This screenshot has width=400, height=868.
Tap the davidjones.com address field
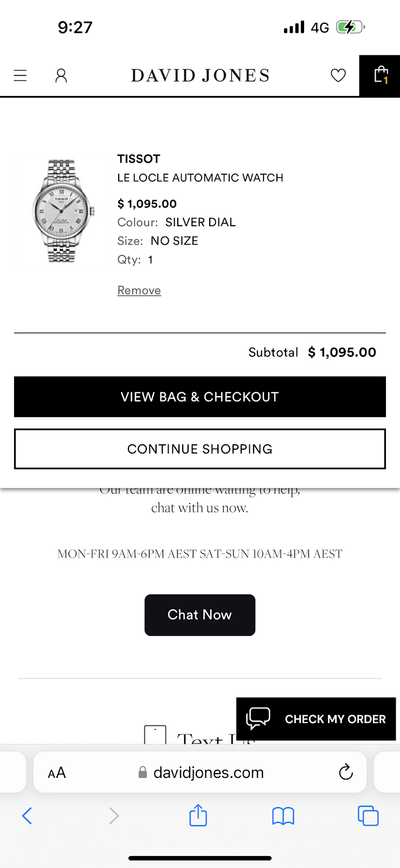point(208,773)
